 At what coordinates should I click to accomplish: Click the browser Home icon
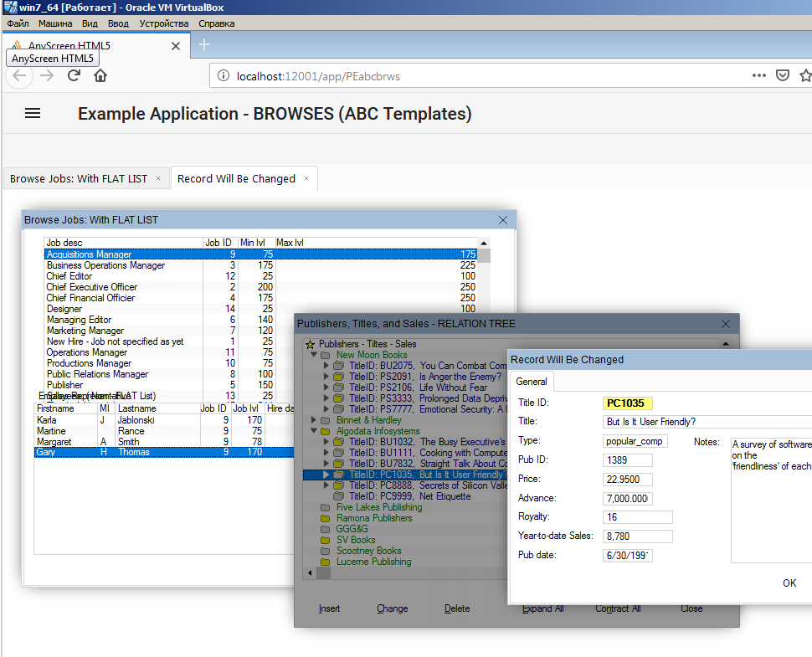pos(100,75)
